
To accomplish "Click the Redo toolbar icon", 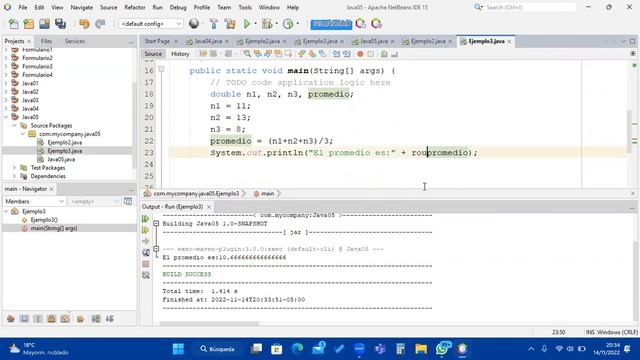I will [x=100, y=24].
